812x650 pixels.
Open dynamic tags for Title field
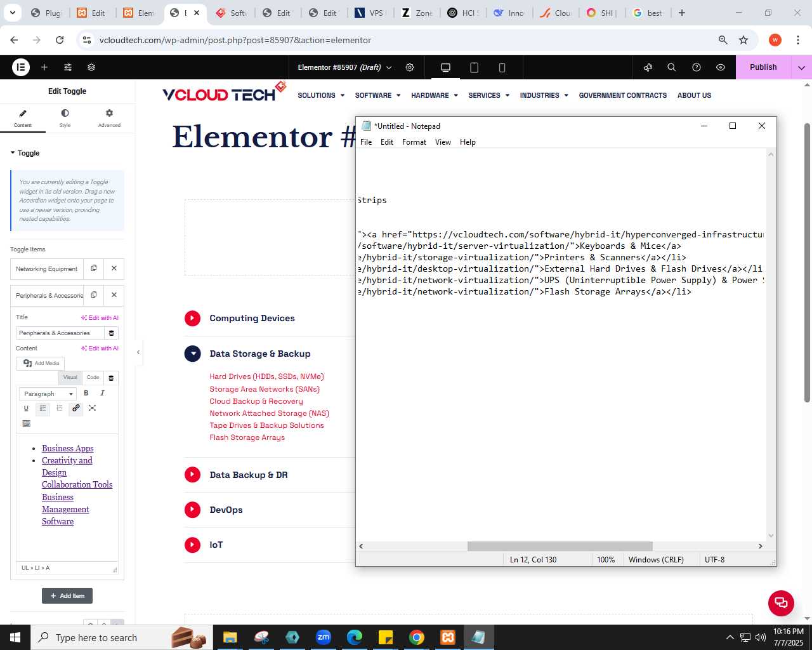(112, 333)
